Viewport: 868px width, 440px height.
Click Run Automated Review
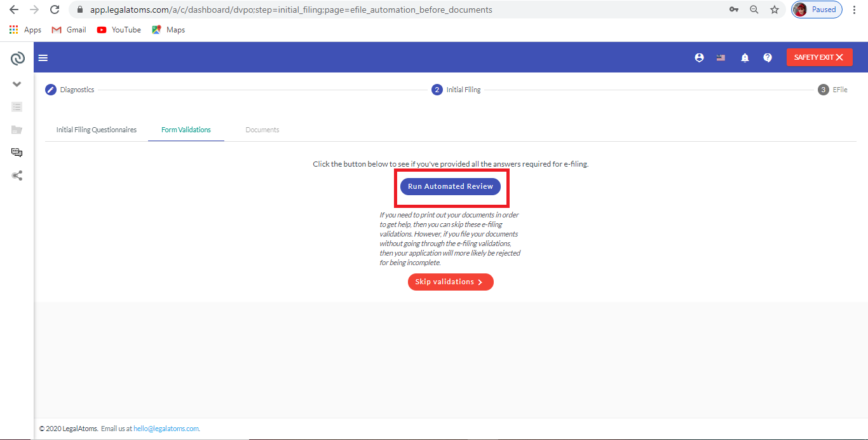click(451, 186)
